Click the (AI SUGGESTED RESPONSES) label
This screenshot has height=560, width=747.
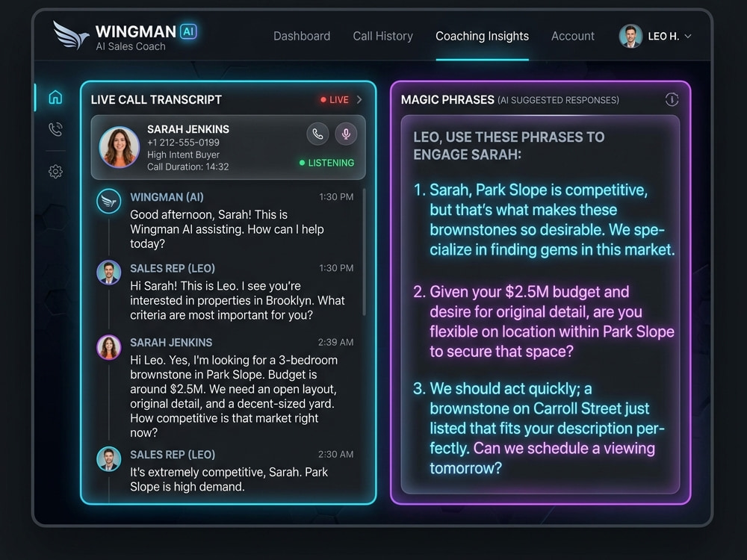(x=558, y=100)
